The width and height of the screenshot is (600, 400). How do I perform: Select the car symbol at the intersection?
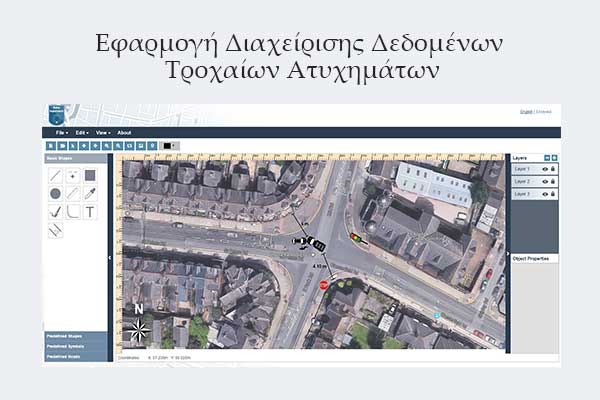click(x=317, y=244)
